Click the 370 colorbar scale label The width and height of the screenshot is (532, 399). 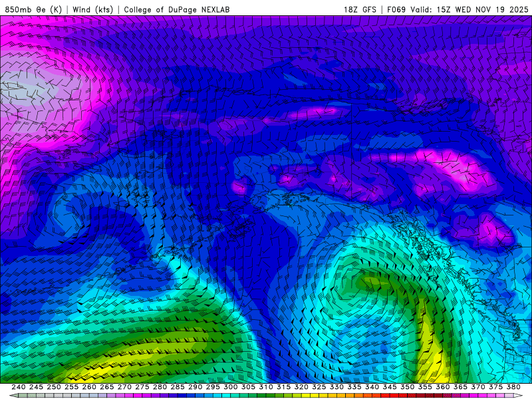pos(478,387)
